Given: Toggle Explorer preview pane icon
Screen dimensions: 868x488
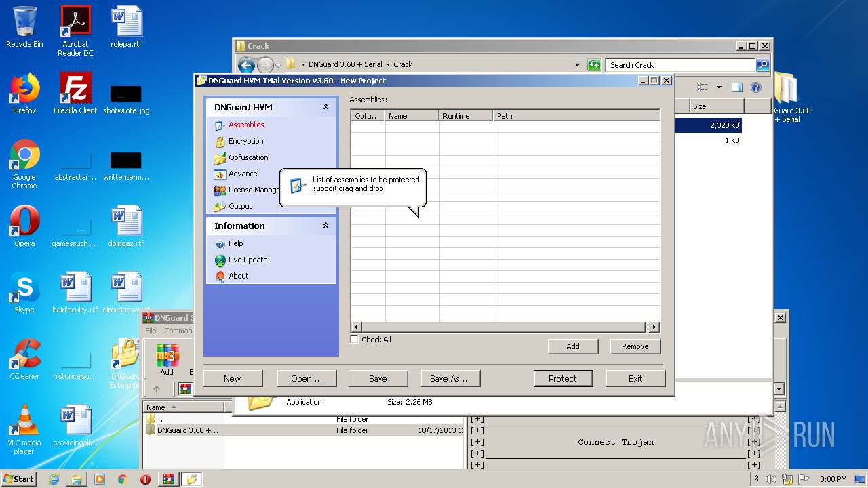Looking at the screenshot, I should point(737,87).
